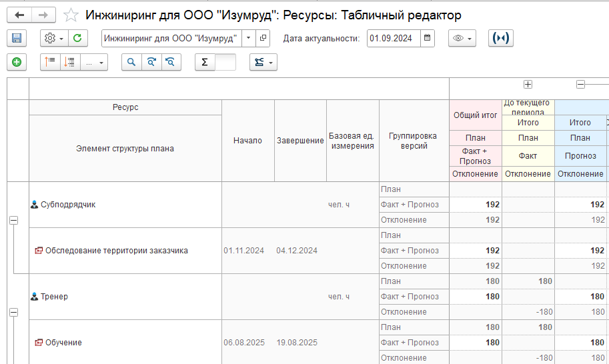Viewport: 609px width, 364px height.
Task: Save the plan with floppy disk icon
Action: coord(17,39)
